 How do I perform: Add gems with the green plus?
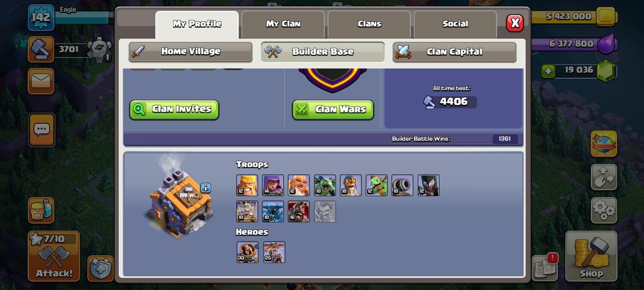point(548,71)
